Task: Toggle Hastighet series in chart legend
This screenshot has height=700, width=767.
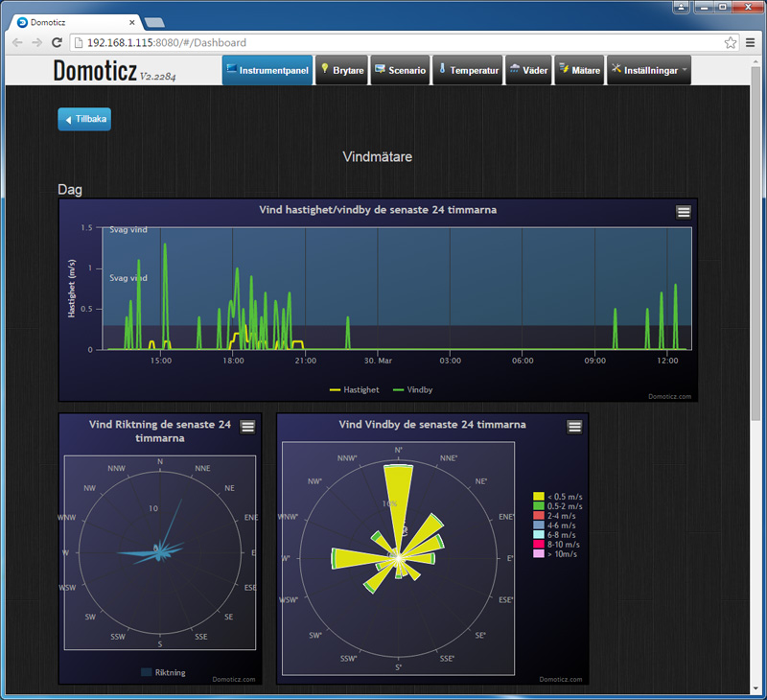Action: point(355,390)
